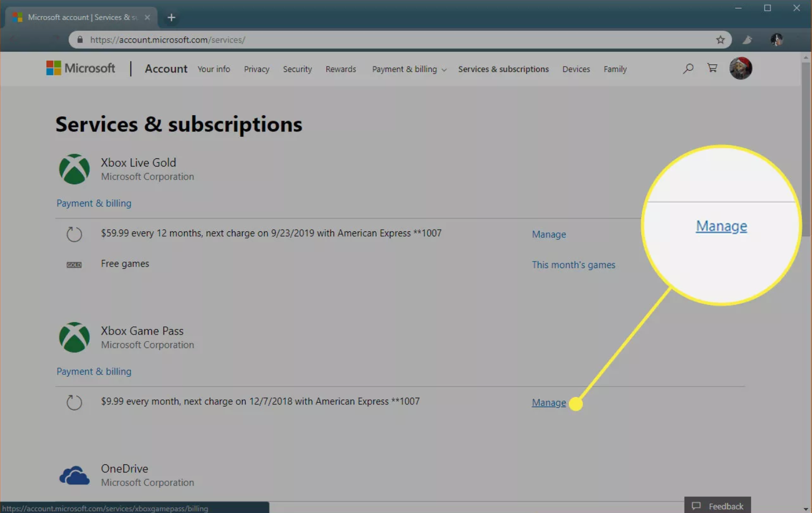
Task: Click the account profile picture
Action: [740, 68]
